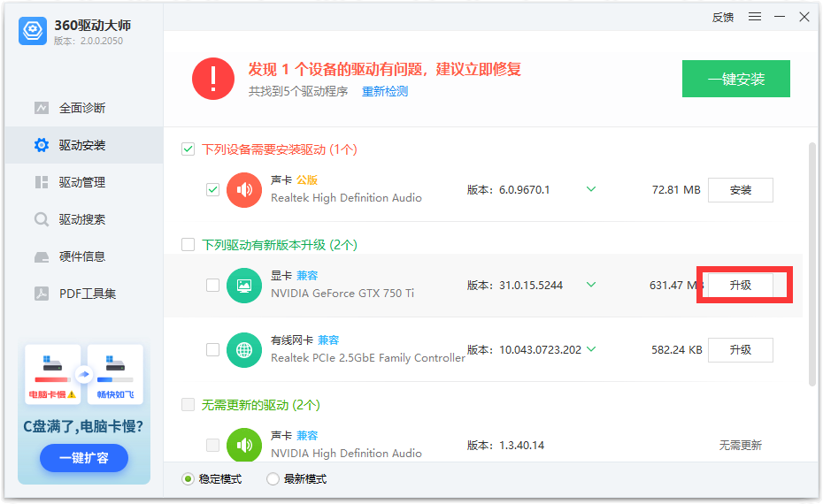Open the hamburger main menu icon
Image resolution: width=823 pixels, height=504 pixels.
click(x=755, y=17)
